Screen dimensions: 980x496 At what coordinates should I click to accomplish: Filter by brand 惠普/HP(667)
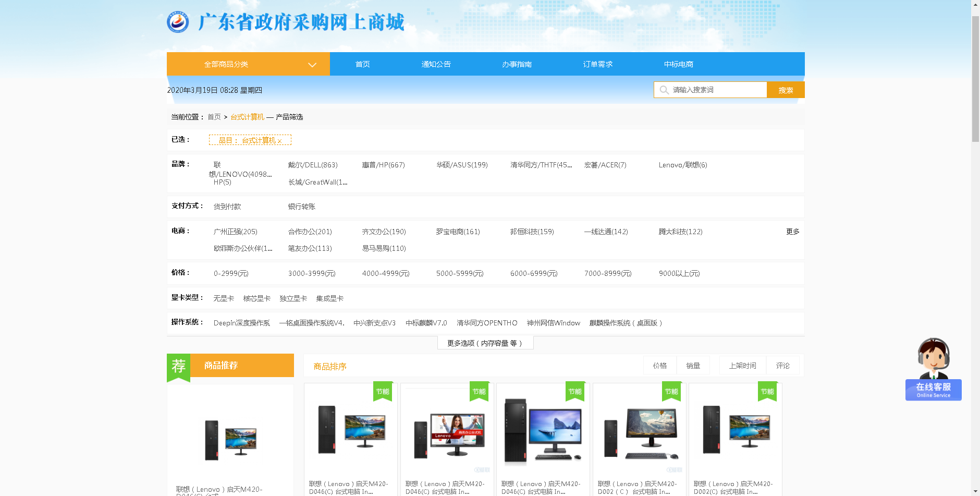[383, 165]
